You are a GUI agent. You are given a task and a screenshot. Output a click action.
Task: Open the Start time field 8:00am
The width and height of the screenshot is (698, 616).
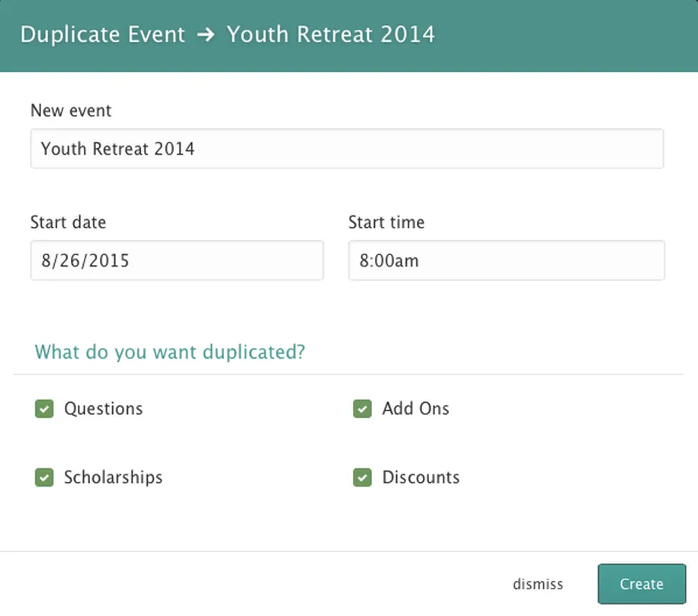click(x=506, y=261)
